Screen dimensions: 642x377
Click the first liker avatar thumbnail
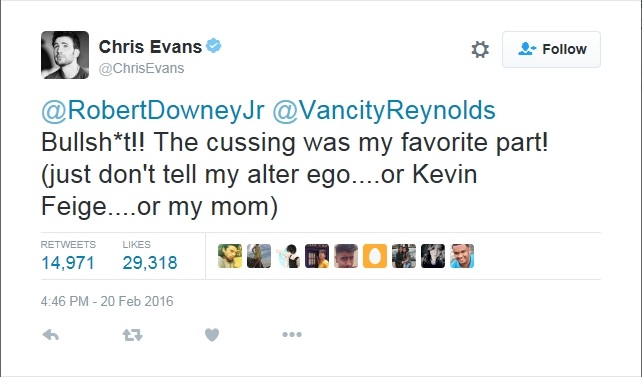click(x=230, y=256)
